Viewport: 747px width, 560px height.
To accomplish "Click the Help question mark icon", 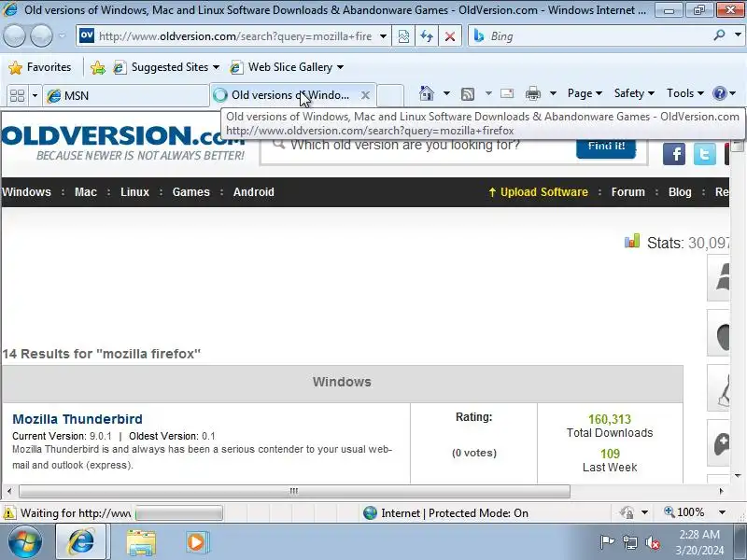I will 719,93.
